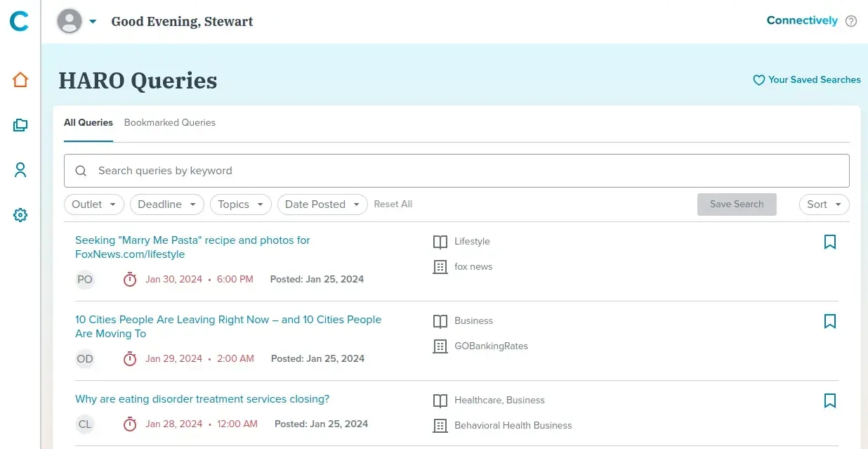Open the Sort dropdown

[824, 204]
